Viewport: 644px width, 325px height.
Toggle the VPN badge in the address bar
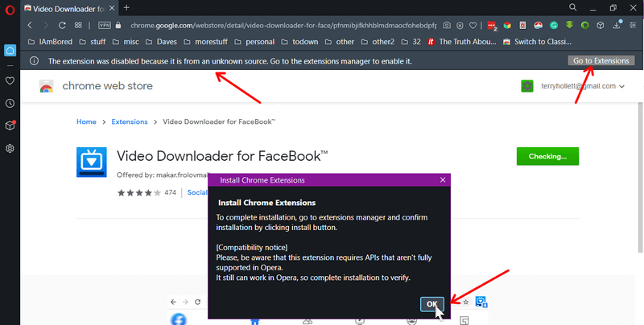point(105,26)
